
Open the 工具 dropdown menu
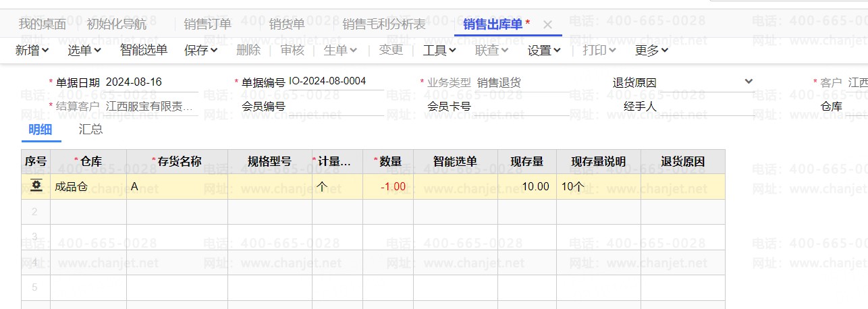[x=439, y=50]
